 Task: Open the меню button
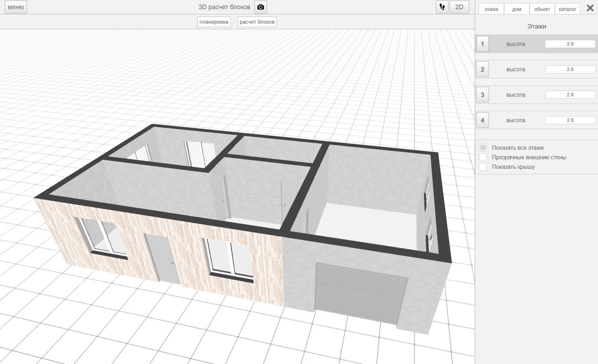[x=16, y=7]
